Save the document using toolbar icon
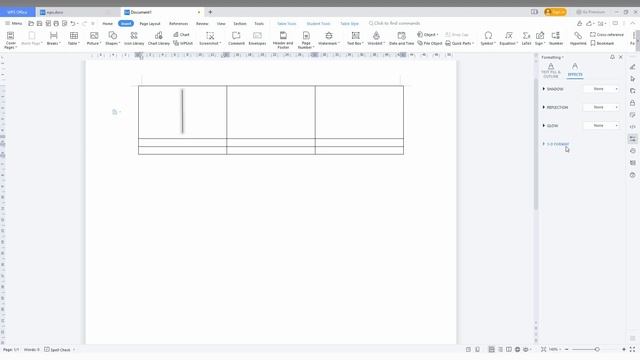This screenshot has height=360, width=640. [40, 24]
